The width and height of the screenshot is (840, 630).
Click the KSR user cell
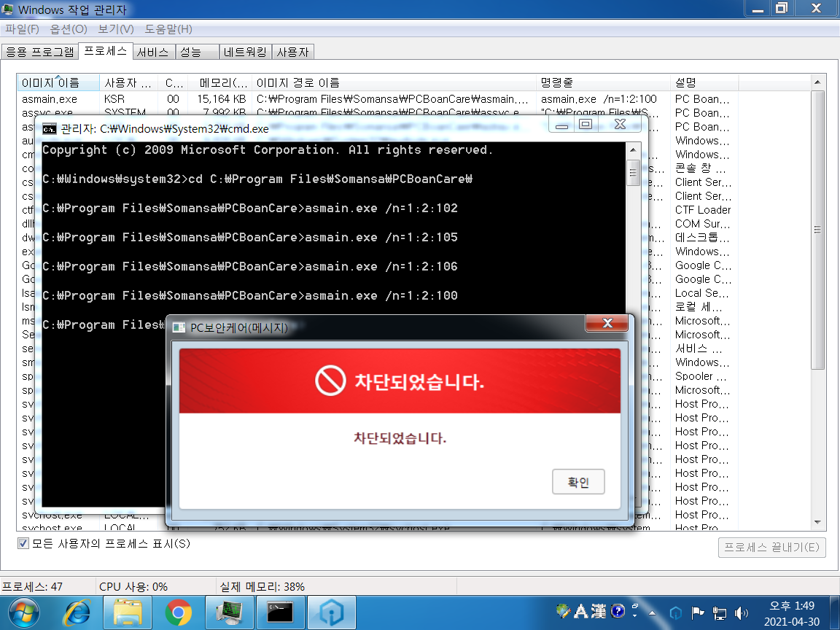114,99
